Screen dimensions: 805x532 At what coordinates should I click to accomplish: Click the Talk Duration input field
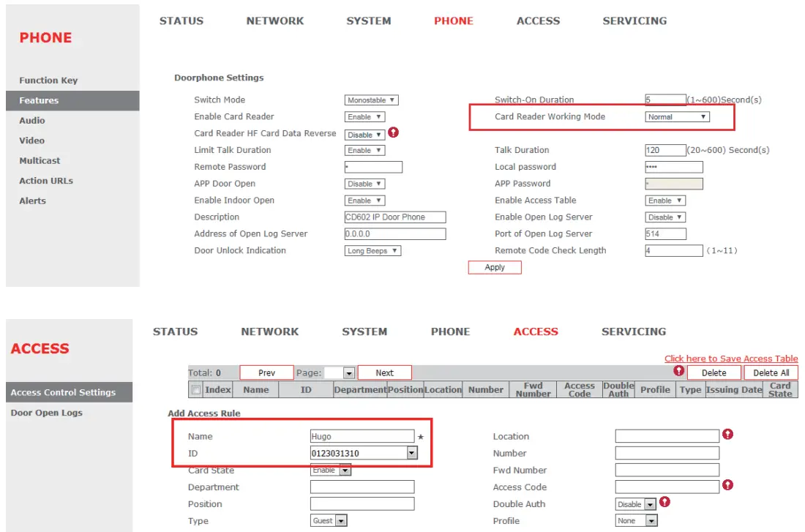tap(665, 150)
